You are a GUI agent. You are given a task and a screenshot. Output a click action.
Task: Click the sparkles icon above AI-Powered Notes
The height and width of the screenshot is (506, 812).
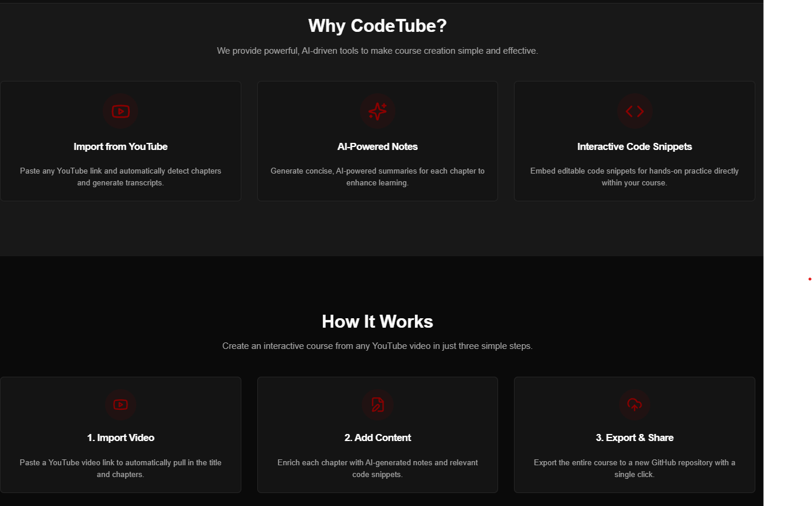(x=378, y=111)
